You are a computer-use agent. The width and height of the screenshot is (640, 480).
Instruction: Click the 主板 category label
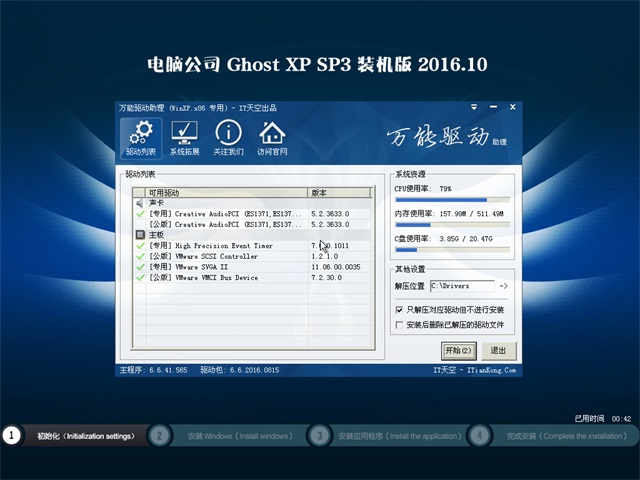point(156,235)
